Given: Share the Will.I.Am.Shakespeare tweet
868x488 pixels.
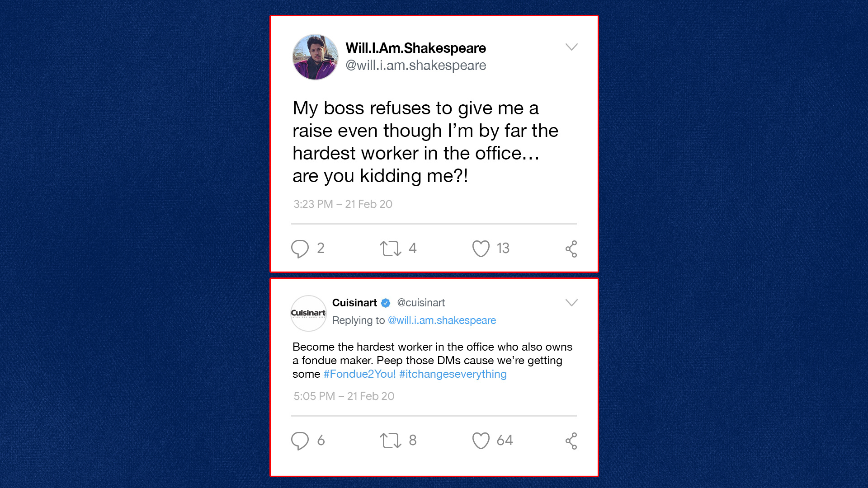Looking at the screenshot, I should 571,249.
